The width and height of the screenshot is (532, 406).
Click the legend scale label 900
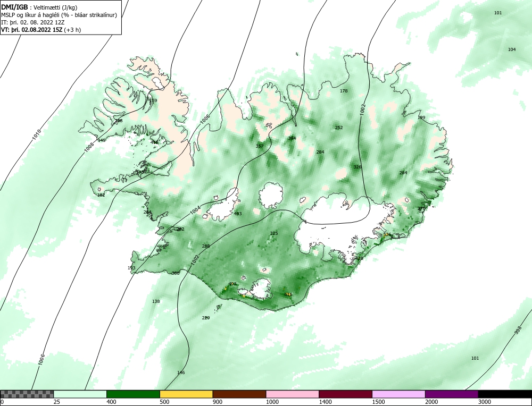point(217,402)
